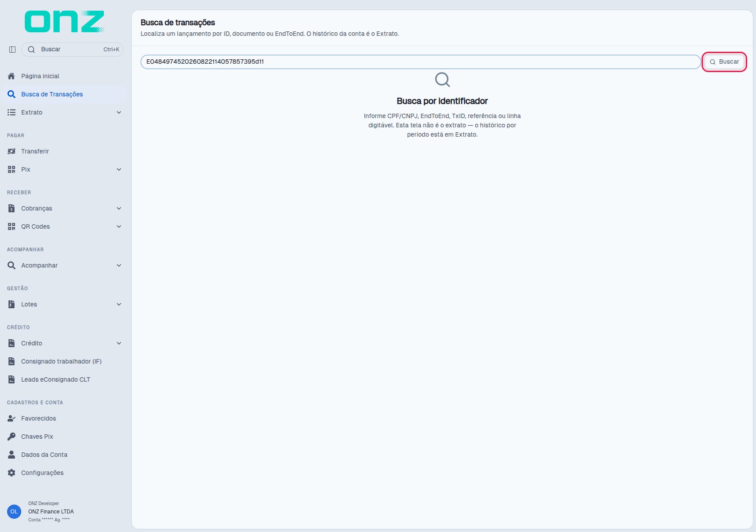Click the OL account avatar
The height and width of the screenshot is (532, 756).
click(14, 512)
